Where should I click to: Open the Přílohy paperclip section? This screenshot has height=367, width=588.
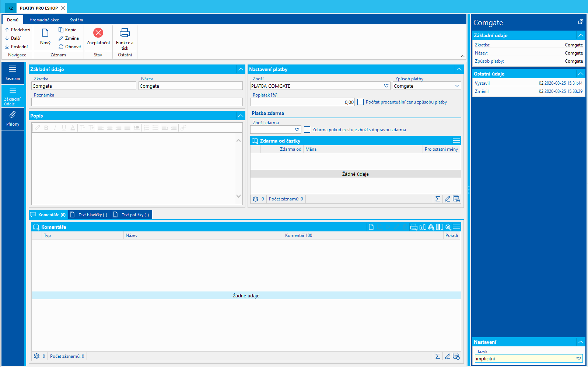13,119
